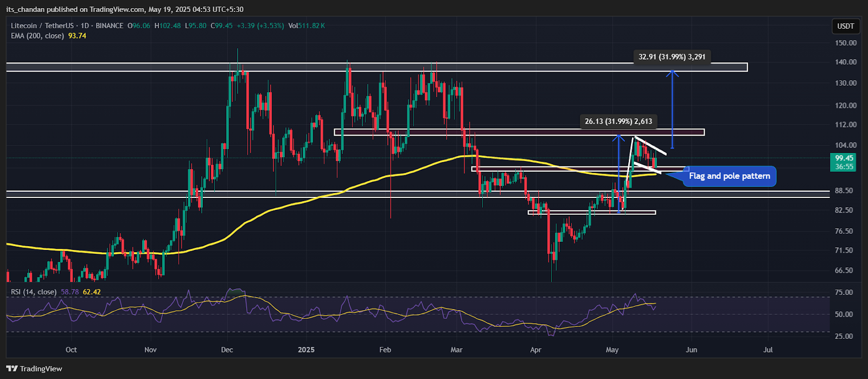Click the Jul label on time axis
Image resolution: width=868 pixels, height=379 pixels.
tap(768, 350)
